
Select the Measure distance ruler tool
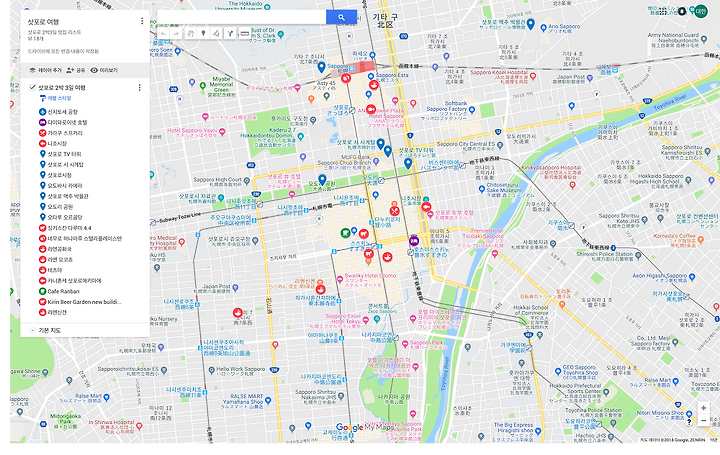(244, 34)
